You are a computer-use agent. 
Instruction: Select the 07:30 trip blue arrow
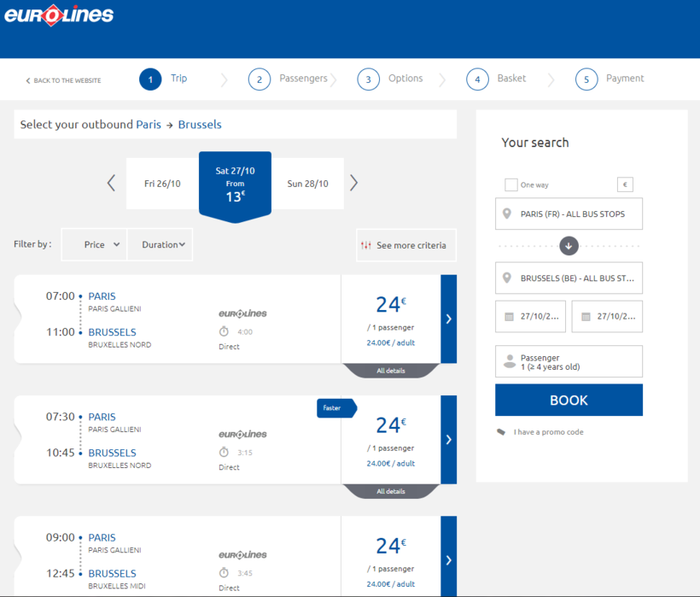(x=448, y=440)
